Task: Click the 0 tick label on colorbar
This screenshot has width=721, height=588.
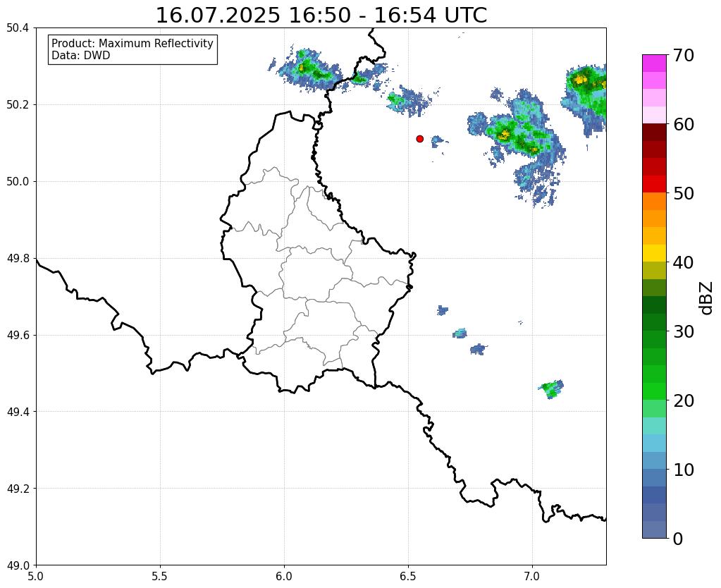Action: tap(678, 539)
